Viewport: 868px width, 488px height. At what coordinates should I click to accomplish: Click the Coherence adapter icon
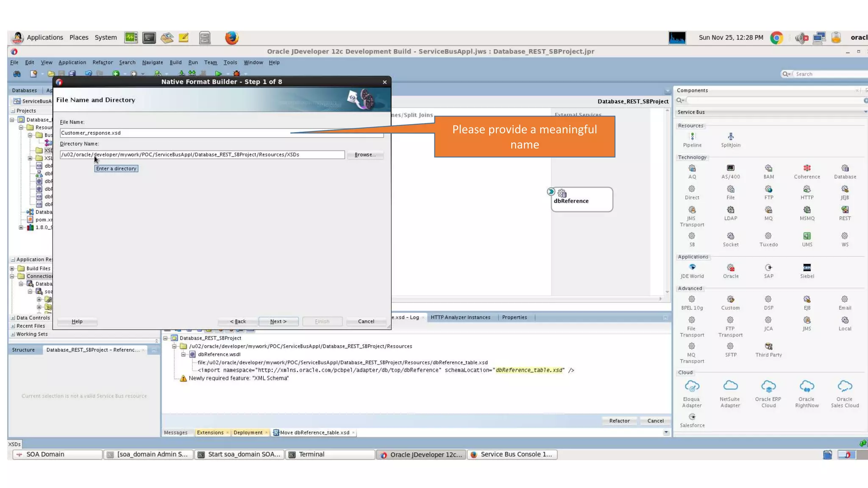807,169
